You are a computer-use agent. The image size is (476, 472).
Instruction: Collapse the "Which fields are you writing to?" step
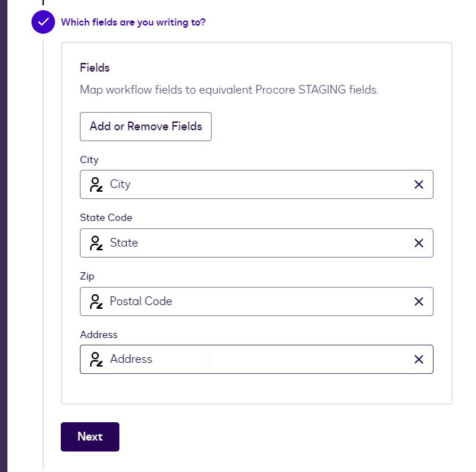pyautogui.click(x=133, y=22)
